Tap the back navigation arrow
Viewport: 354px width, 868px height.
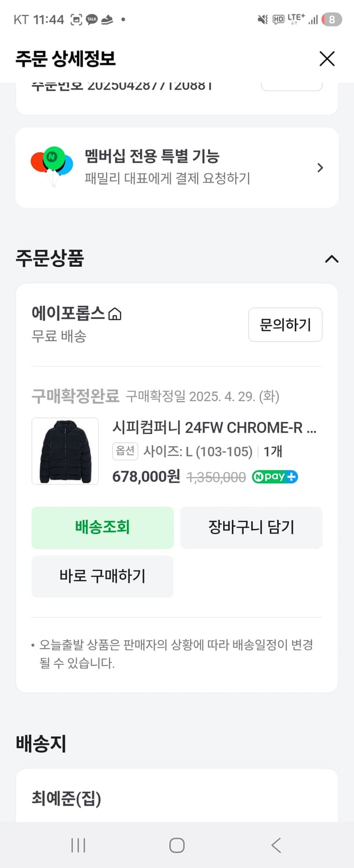pos(275,845)
